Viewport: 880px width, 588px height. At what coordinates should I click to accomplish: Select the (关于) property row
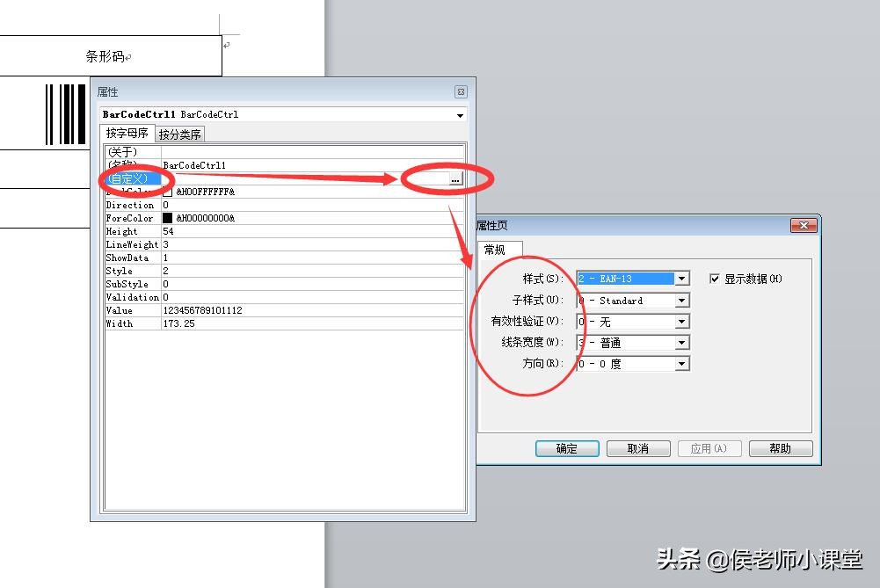click(x=284, y=152)
